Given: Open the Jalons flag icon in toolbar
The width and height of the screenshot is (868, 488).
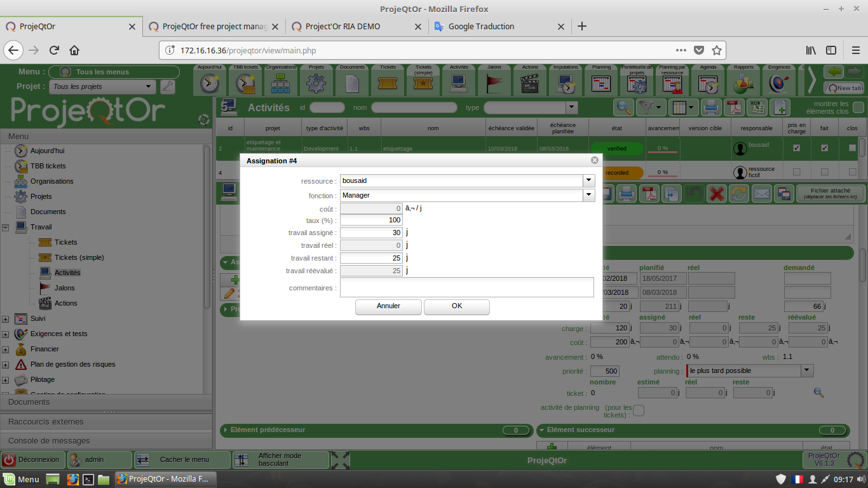Looking at the screenshot, I should (x=494, y=83).
